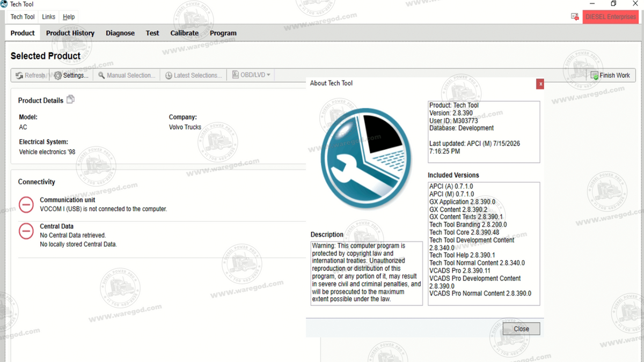The height and width of the screenshot is (362, 644).
Task: Open the Tech Tool menu
Action: pos(23,17)
